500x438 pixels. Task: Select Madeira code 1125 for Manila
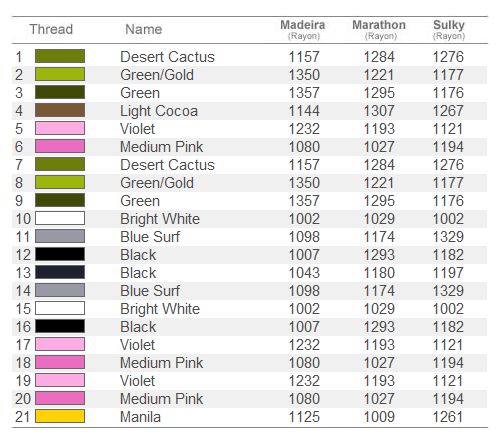pos(304,417)
